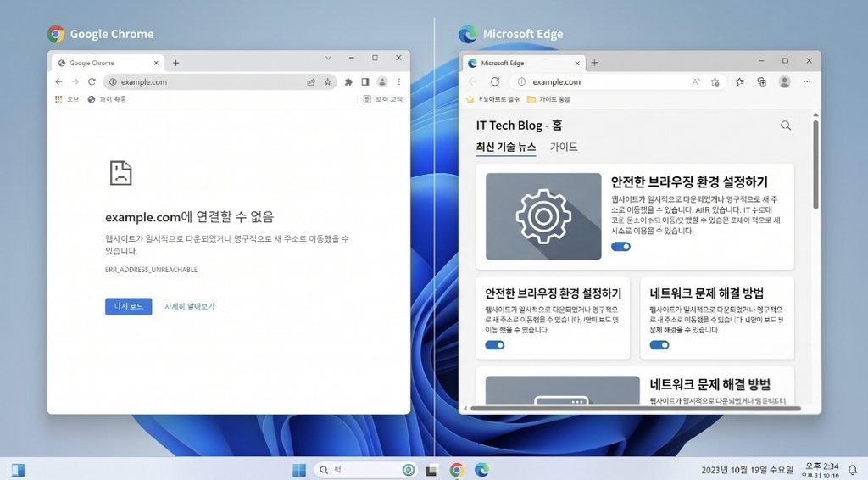Select the Google Chrome tab

pos(108,63)
